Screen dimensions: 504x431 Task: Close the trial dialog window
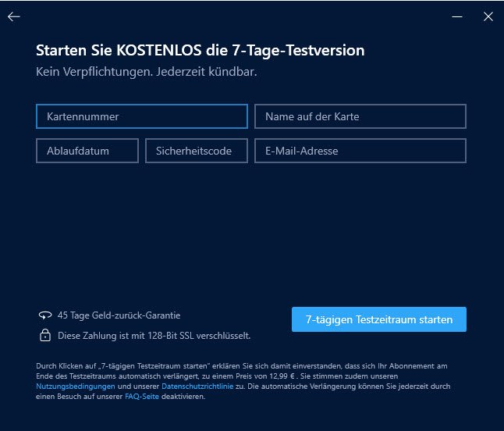tap(488, 16)
